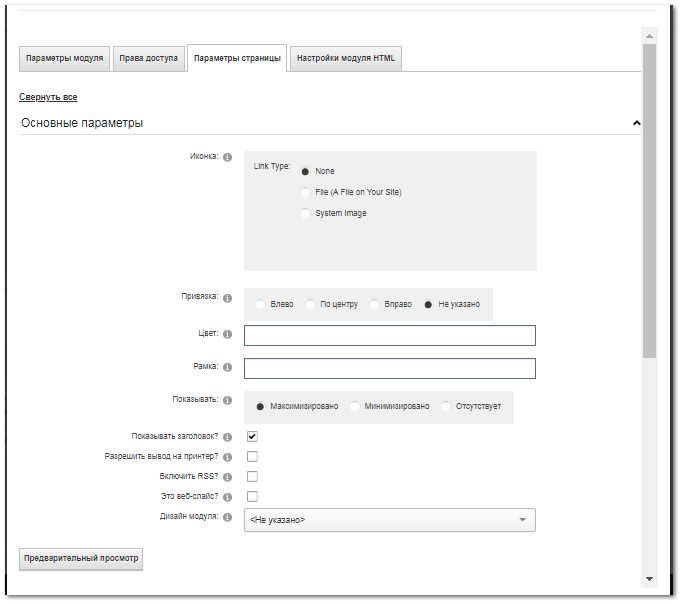Switch to the Параметры модуля tab
This screenshot has width=682, height=604.
[65, 58]
